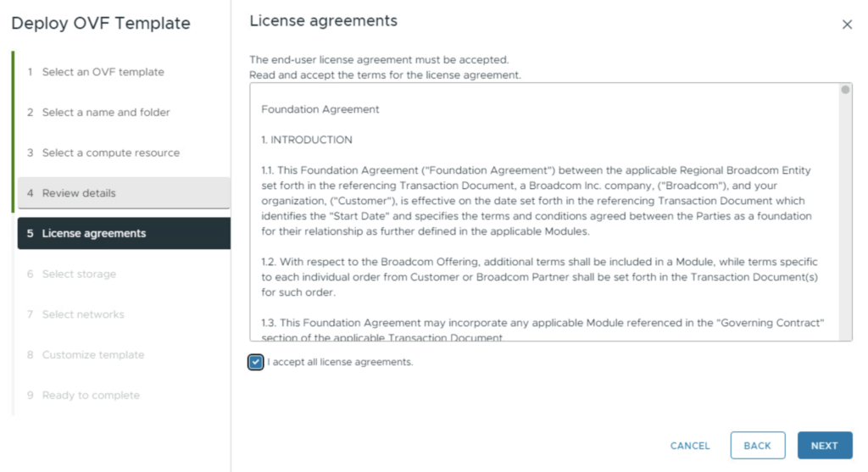Choose step 8 Customize template
868x472 pixels.
pyautogui.click(x=92, y=355)
